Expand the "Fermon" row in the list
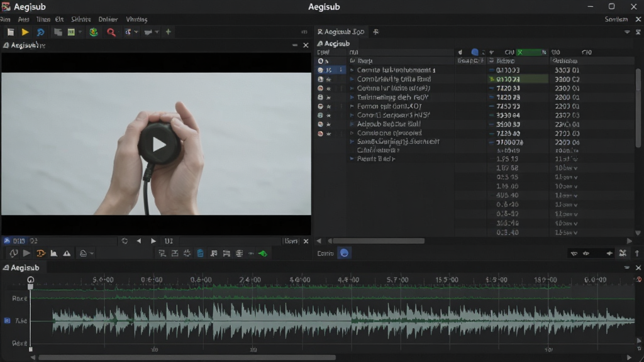The image size is (644, 362). (x=352, y=106)
